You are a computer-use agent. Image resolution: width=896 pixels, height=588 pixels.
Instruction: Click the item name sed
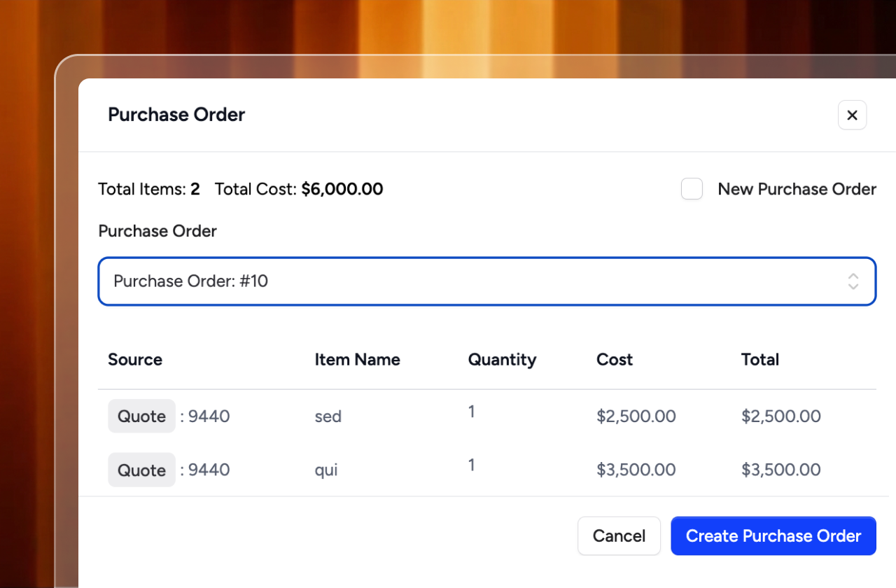pyautogui.click(x=328, y=416)
